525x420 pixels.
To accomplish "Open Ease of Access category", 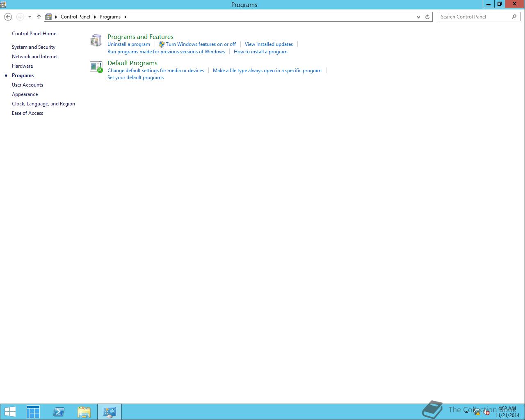I will (27, 113).
